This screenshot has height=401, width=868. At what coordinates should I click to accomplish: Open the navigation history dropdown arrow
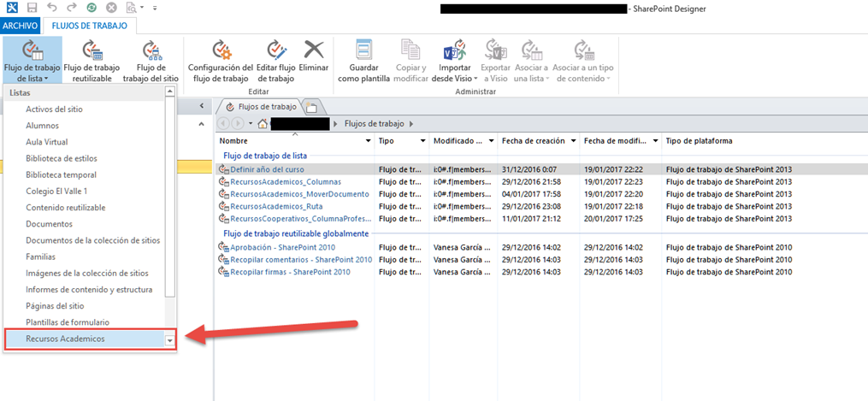coord(251,123)
